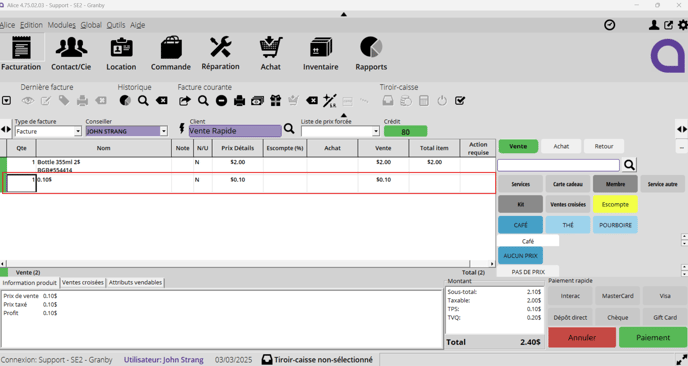Open the Aide menu
The width and height of the screenshot is (688, 366).
(x=137, y=25)
